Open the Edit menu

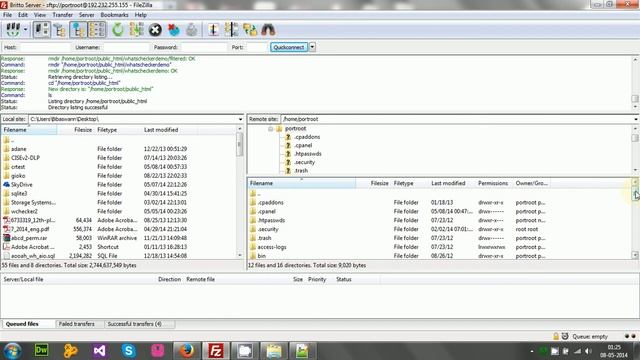click(23, 15)
